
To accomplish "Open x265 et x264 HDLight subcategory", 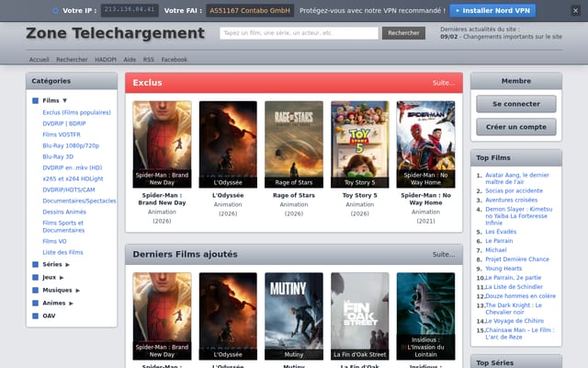I will coord(73,178).
